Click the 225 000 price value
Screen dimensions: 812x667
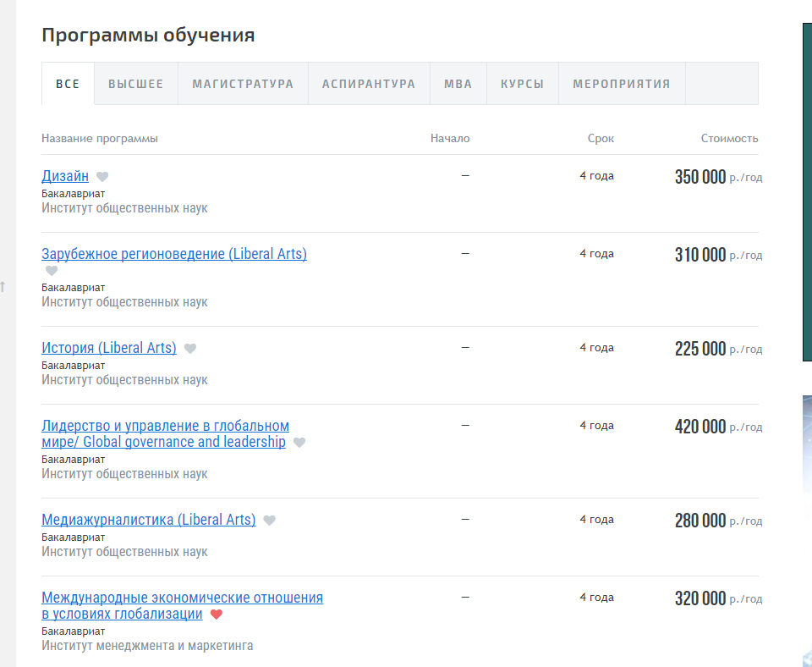click(700, 348)
